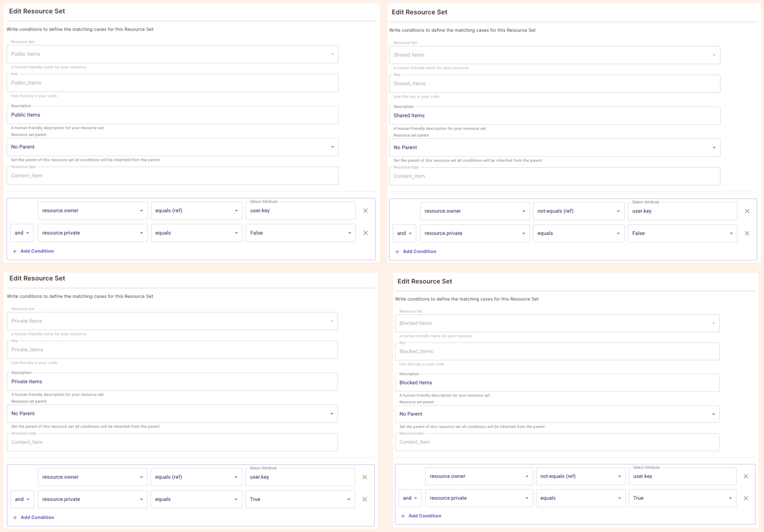This screenshot has height=532, width=764.
Task: Open resource.private attribute dropdown in Shared Items
Action: pos(475,233)
